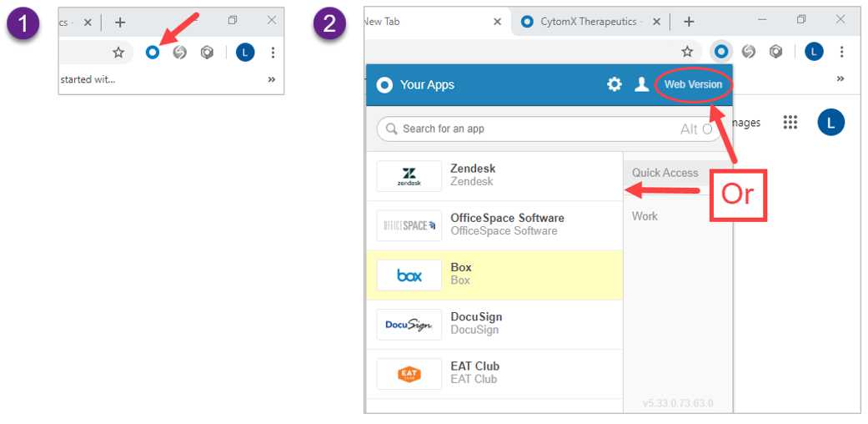Launch OfficeSpace Software app
The height and width of the screenshot is (424, 868).
(x=494, y=225)
